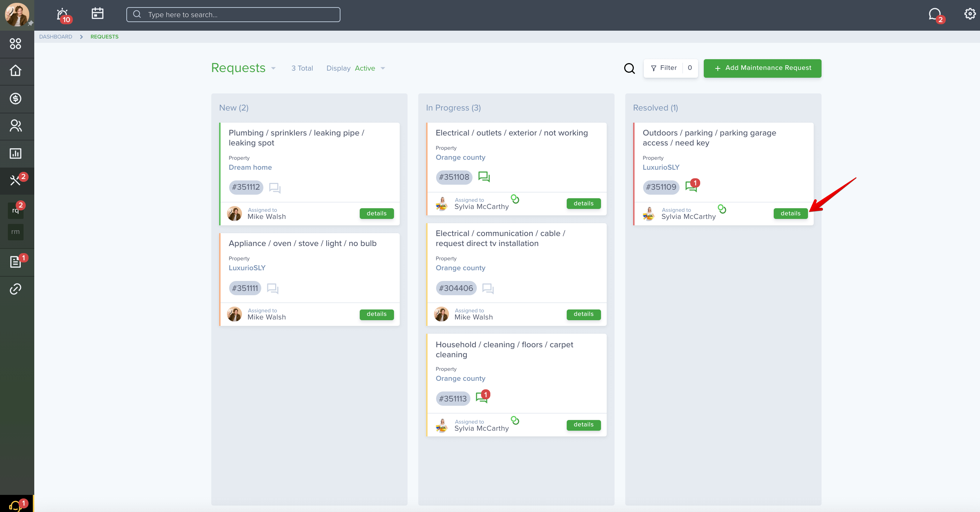This screenshot has height=512, width=980.
Task: Click the Dream home property link
Action: tap(250, 167)
